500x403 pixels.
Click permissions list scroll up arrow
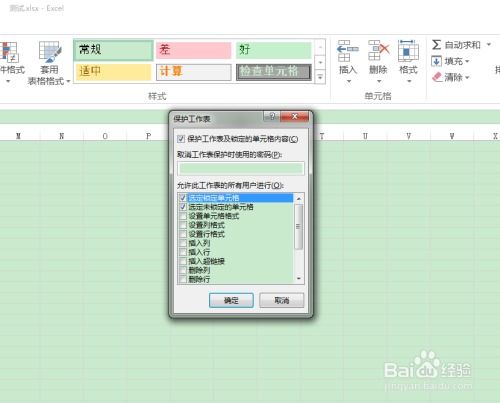coord(299,199)
